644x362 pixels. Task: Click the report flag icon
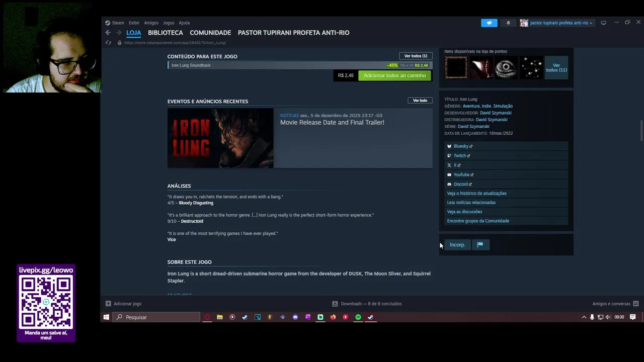[480, 245]
